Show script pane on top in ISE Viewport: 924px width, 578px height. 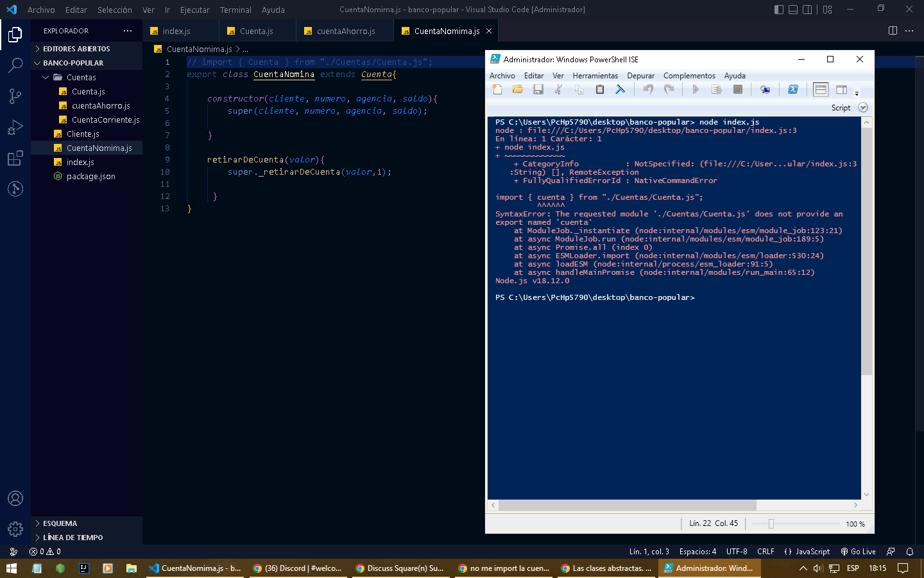tap(821, 90)
